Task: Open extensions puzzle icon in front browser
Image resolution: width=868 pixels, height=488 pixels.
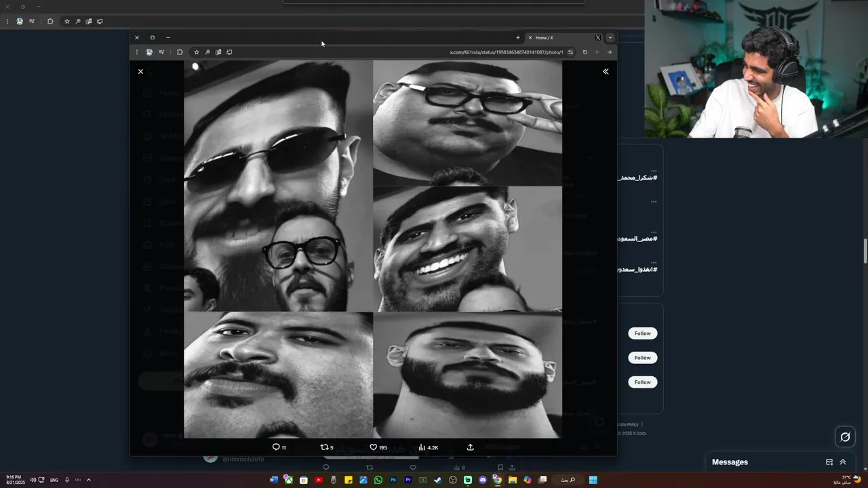Action: point(180,52)
